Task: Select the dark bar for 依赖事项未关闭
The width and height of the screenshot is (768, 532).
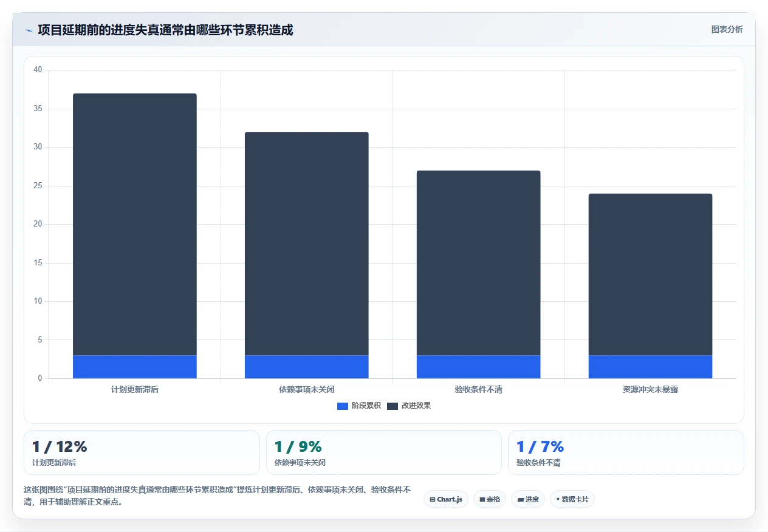Action: click(x=306, y=244)
